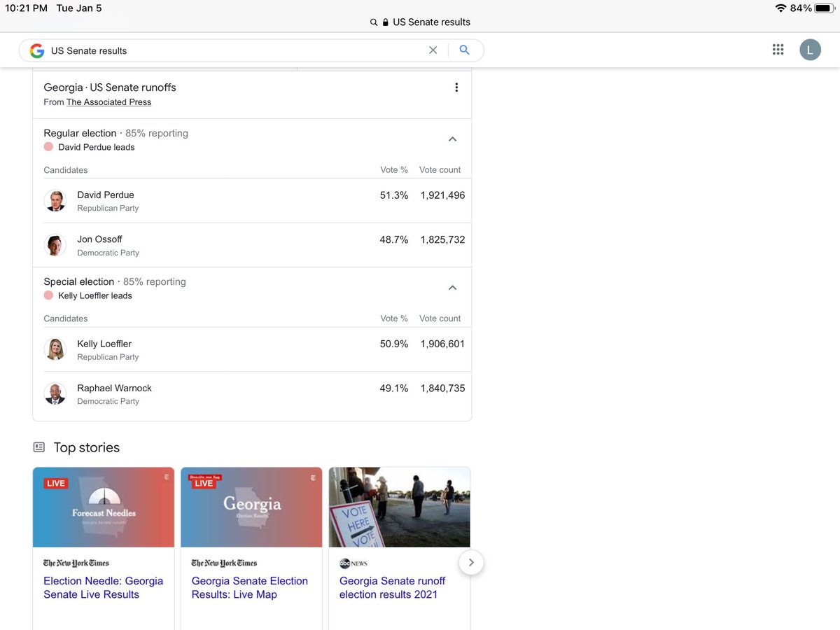Tap the lock icon in address bar
Image resolution: width=840 pixels, height=630 pixels.
[385, 22]
